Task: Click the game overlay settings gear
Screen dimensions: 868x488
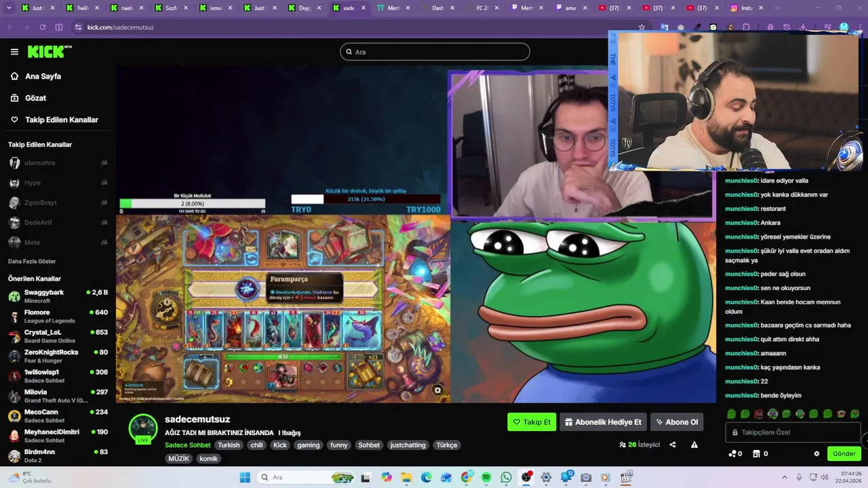Action: coord(437,390)
